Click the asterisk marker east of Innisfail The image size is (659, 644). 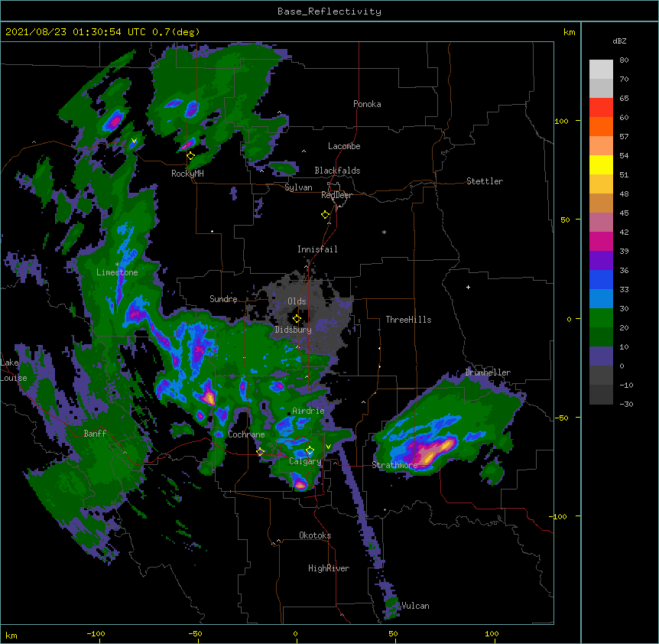(384, 232)
